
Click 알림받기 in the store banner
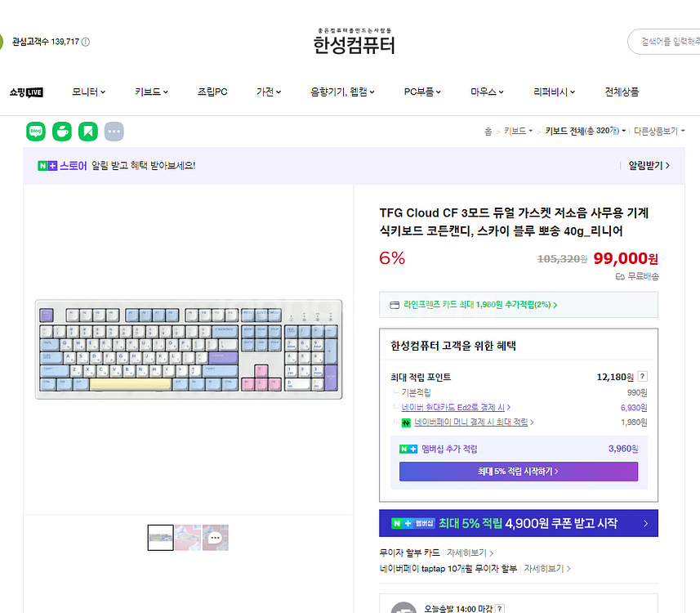pyautogui.click(x=649, y=166)
